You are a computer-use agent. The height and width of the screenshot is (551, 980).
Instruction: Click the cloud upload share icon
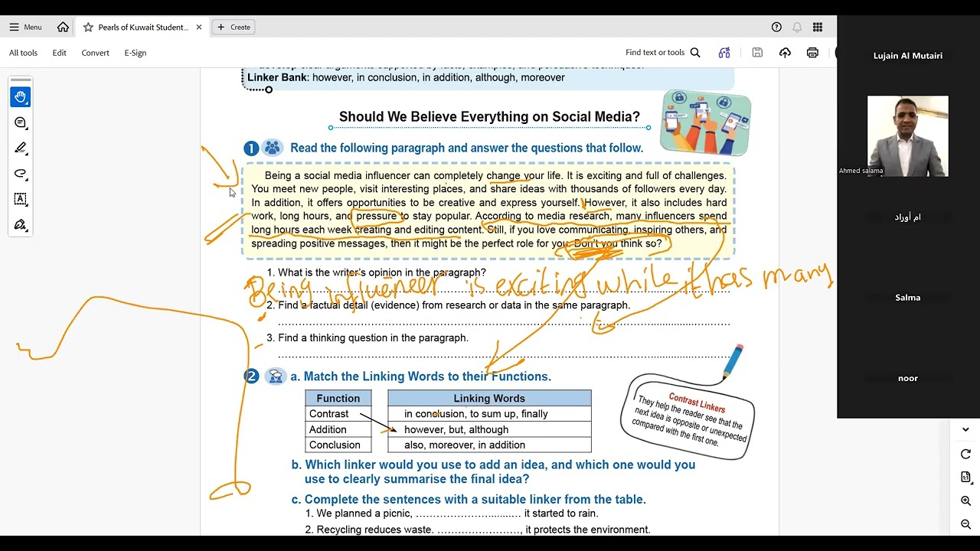pyautogui.click(x=785, y=53)
